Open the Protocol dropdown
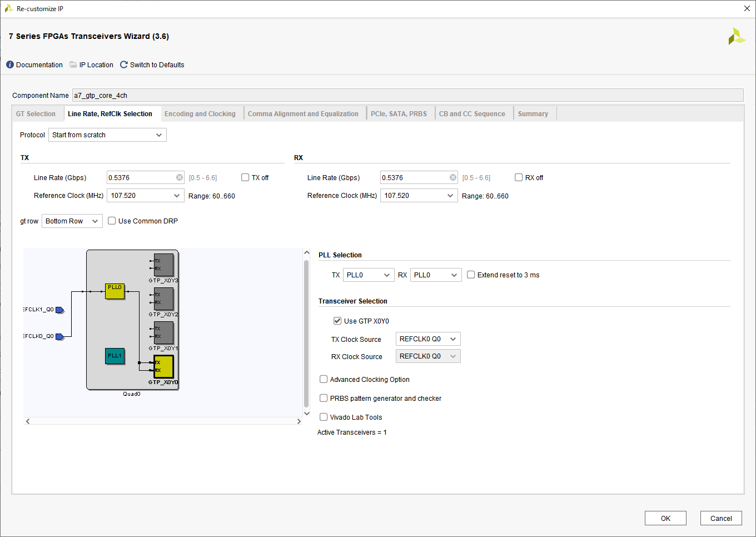Viewport: 756px width, 537px height. pos(107,135)
